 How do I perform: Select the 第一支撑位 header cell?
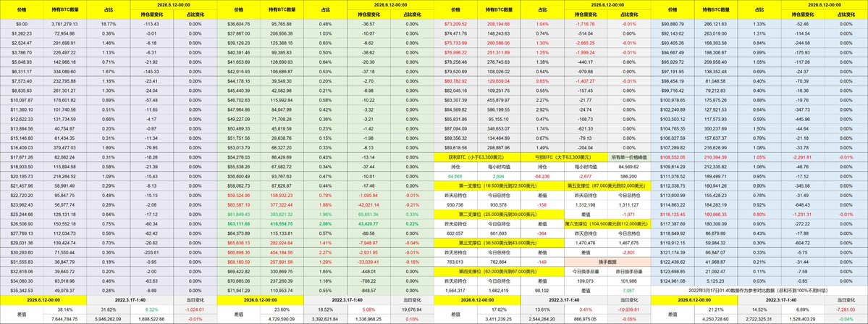499,186
